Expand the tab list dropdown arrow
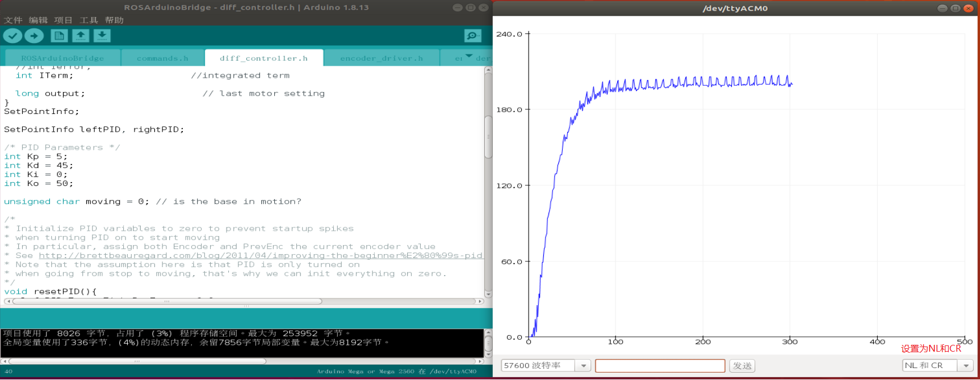Image resolution: width=980 pixels, height=380 pixels. 468,56
